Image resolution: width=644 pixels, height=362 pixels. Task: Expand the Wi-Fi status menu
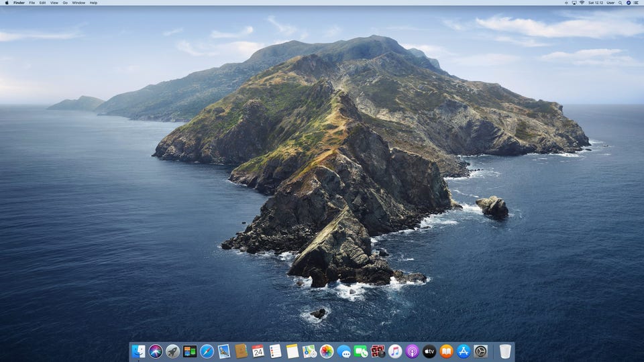pyautogui.click(x=581, y=3)
